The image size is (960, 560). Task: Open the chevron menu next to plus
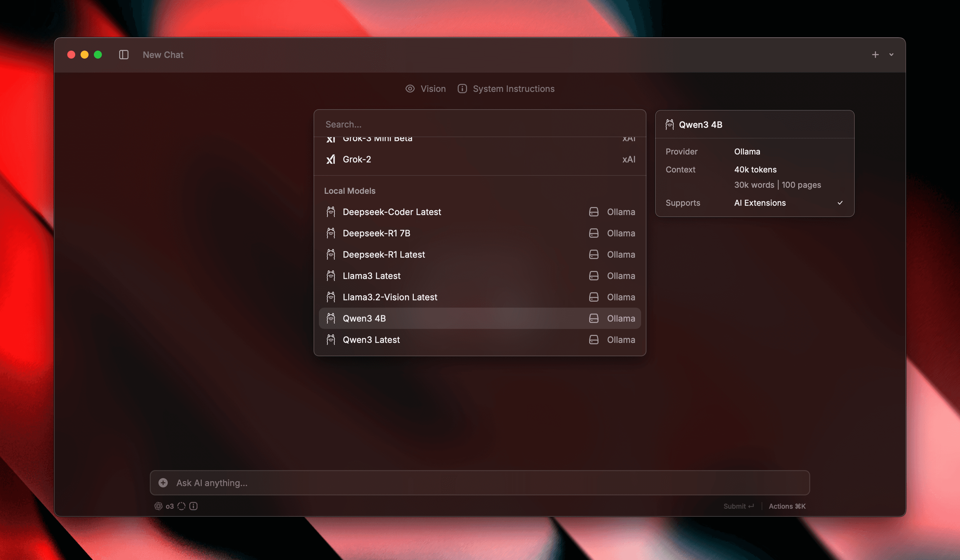tap(891, 55)
